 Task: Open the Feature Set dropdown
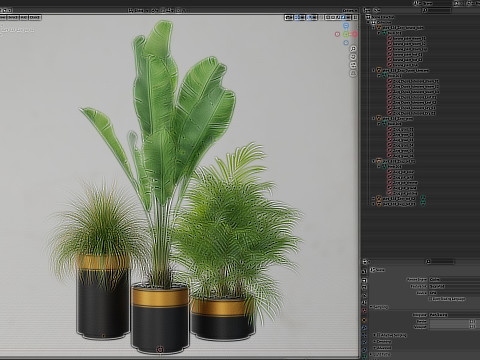[454, 286]
